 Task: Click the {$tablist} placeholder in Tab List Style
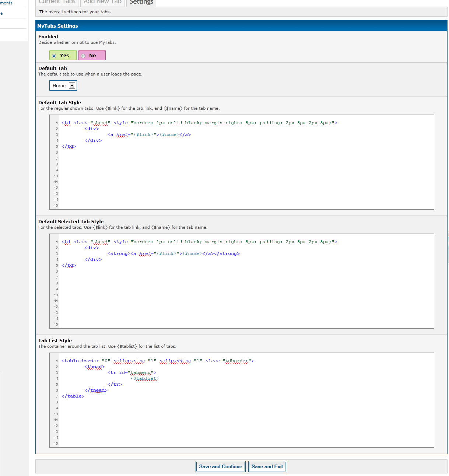[x=144, y=379]
